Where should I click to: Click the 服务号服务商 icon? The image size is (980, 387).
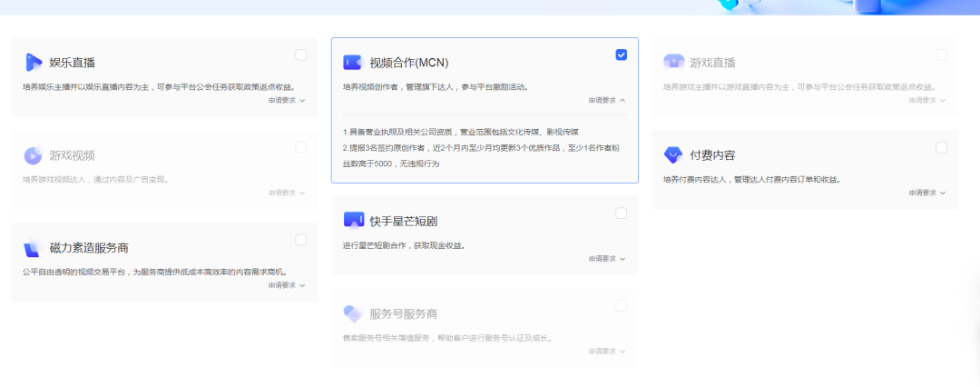(353, 313)
